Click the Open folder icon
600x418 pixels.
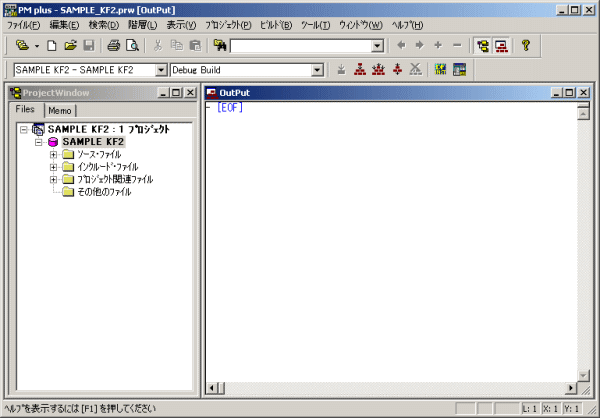pyautogui.click(x=70, y=46)
